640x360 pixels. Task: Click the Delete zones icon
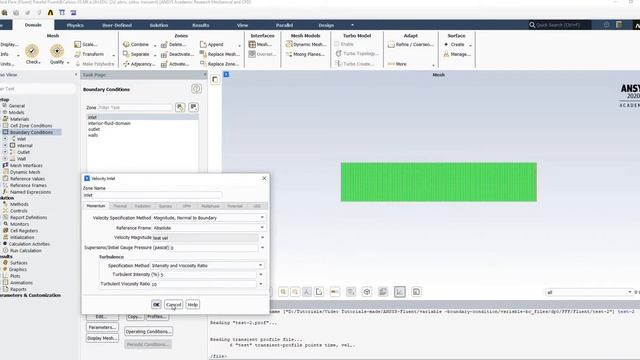(x=164, y=44)
